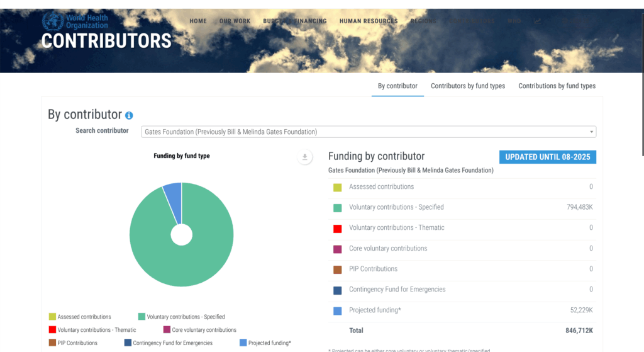
Task: Click the info icon beside By contributor
Action: pos(129,116)
